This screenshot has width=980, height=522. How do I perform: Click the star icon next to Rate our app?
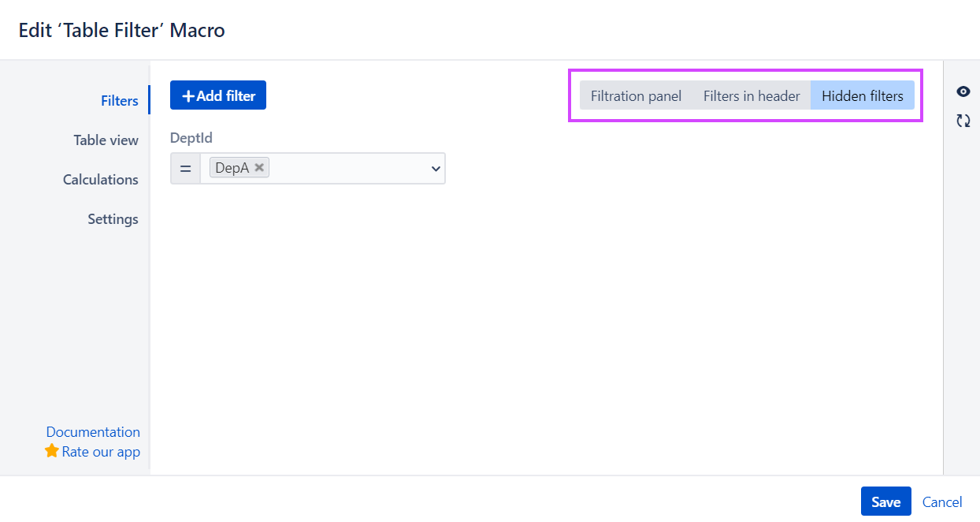[x=52, y=451]
